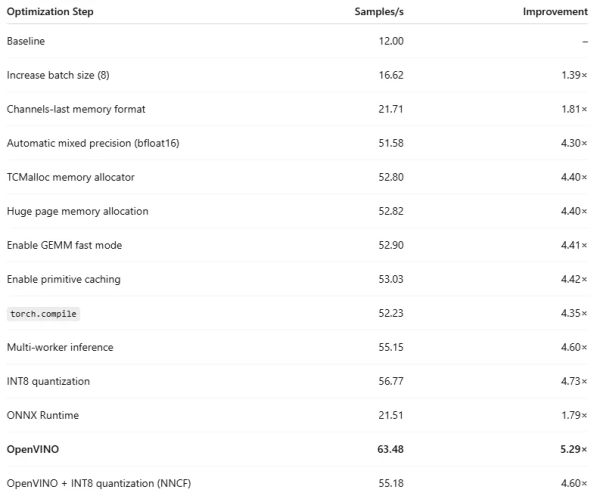Select Enable GEMM fast mode label
This screenshot has width=600, height=502.
click(x=64, y=245)
